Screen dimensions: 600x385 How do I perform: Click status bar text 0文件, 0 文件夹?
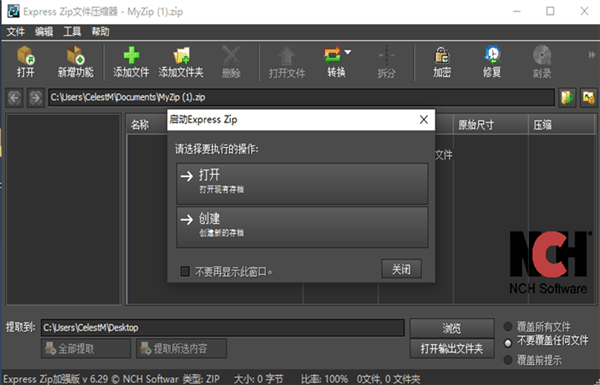(x=388, y=379)
